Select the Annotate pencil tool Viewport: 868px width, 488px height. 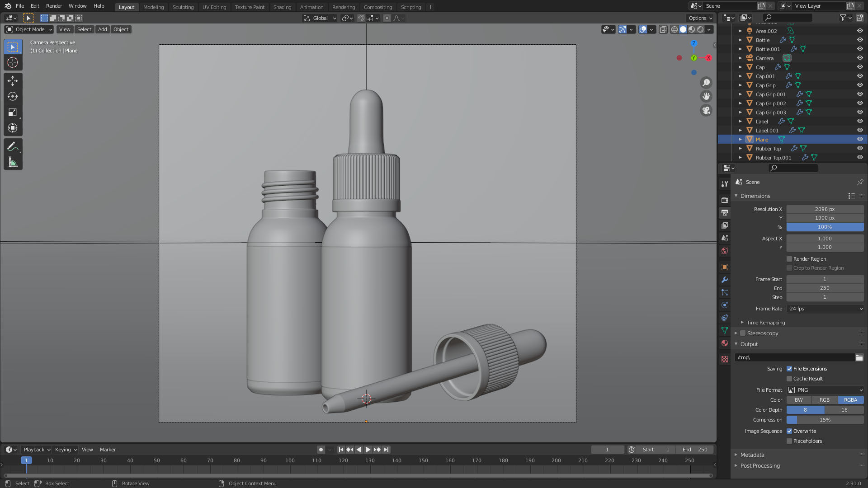[13, 146]
